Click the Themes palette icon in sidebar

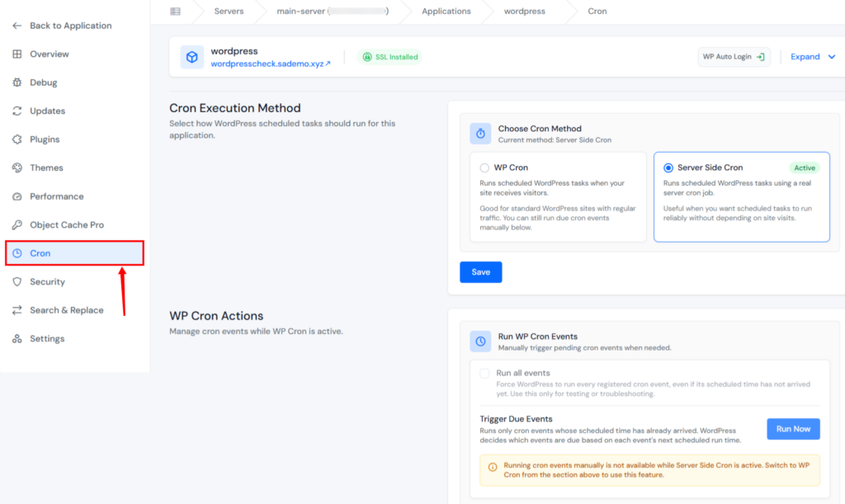click(17, 168)
